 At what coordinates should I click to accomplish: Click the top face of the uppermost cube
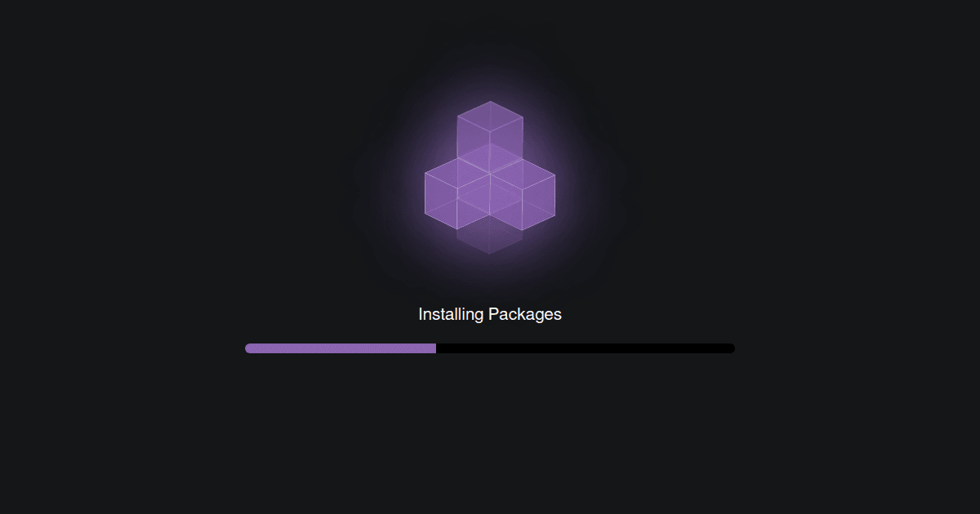(x=490, y=118)
